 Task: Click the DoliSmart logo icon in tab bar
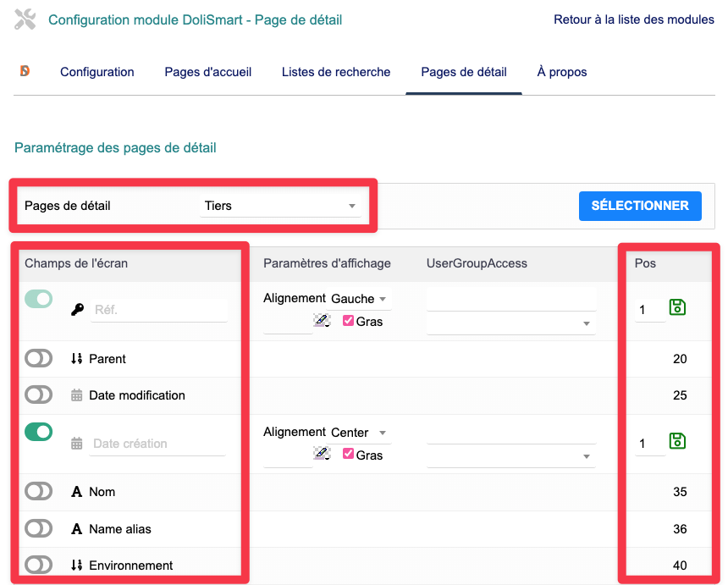25,71
